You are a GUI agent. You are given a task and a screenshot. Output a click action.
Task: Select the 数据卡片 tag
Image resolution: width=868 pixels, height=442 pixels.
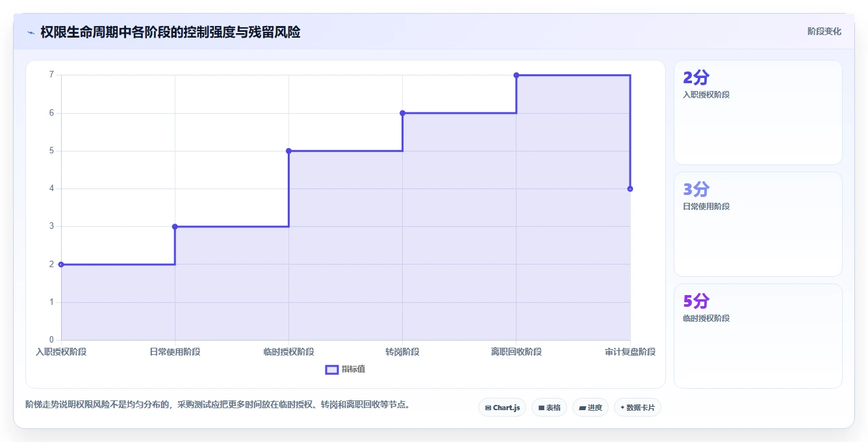pos(637,408)
